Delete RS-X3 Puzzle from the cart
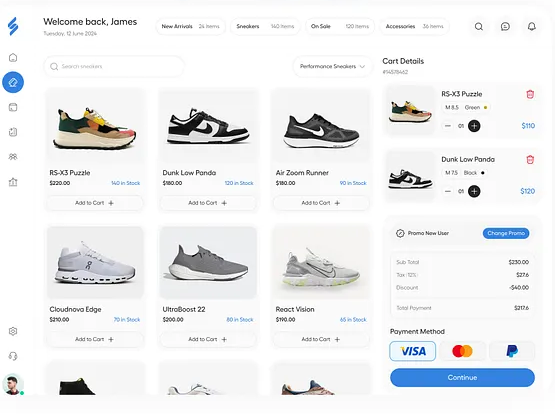 point(530,94)
